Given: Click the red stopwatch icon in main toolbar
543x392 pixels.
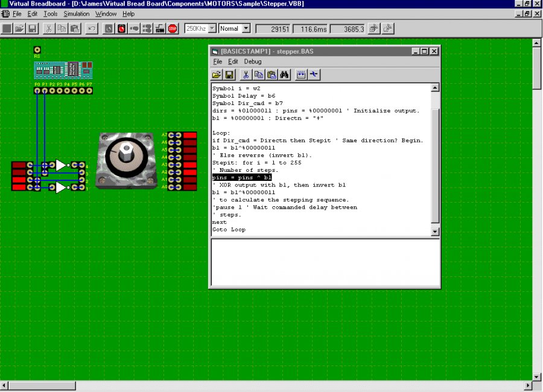Looking at the screenshot, I should coord(121,28).
